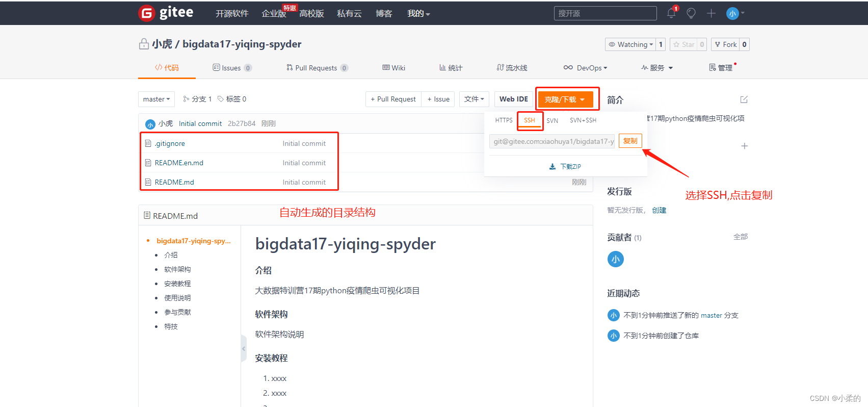
Task: Switch to the Issues tab
Action: point(232,68)
